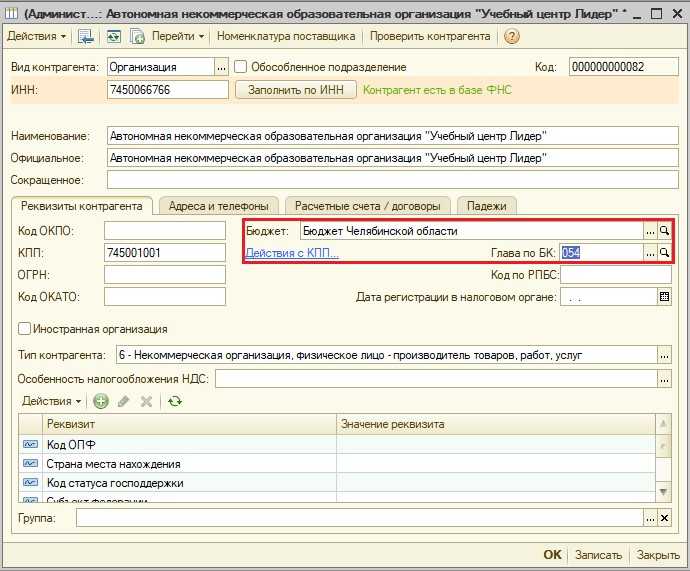Click scrollbar down arrow in table
The width and height of the screenshot is (690, 571).
pos(663,492)
